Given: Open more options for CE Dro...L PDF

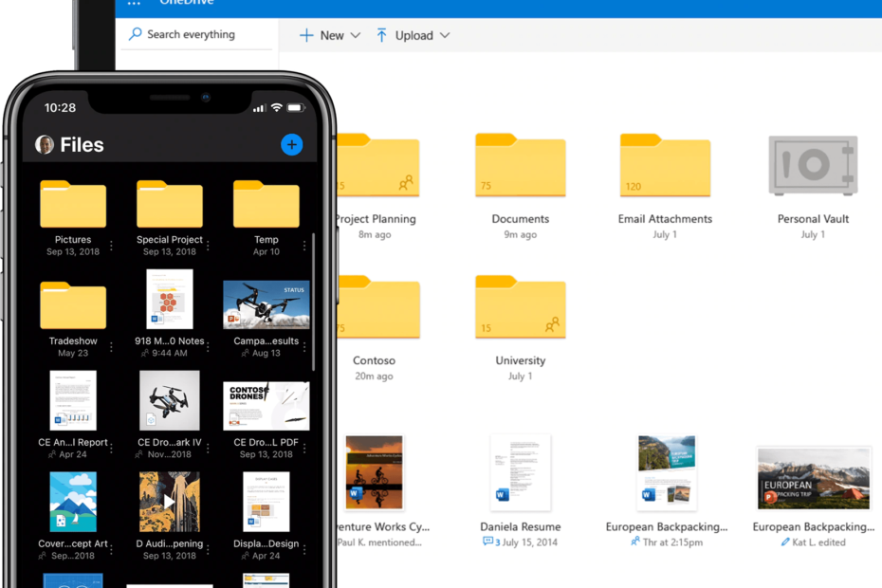Looking at the screenshot, I should click(x=304, y=449).
